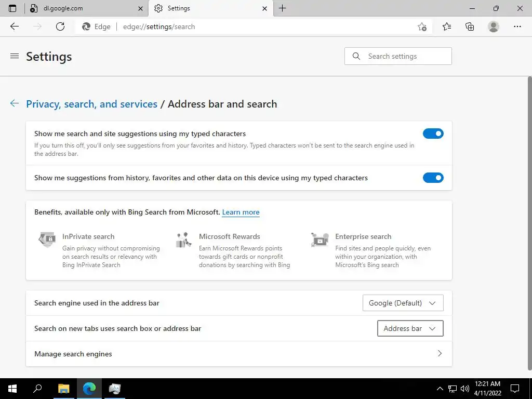Add this page to favorites star icon
532x399 pixels.
point(422,26)
